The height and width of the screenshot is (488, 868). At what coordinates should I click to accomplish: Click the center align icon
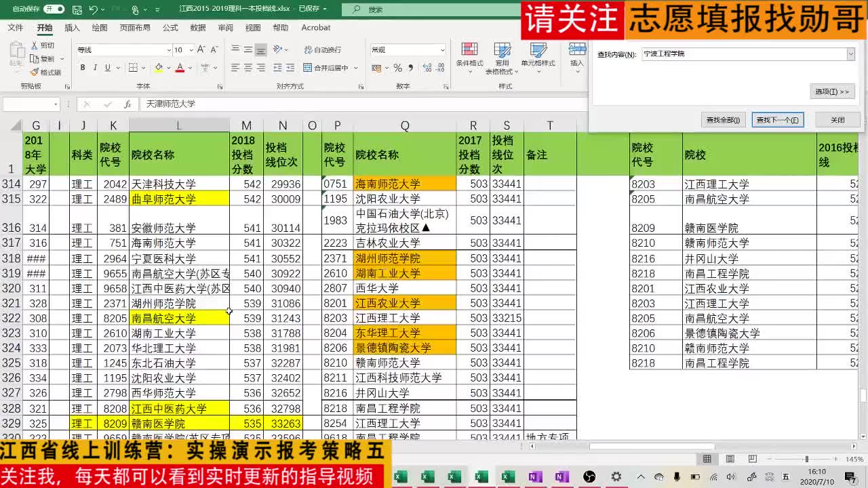[x=248, y=68]
